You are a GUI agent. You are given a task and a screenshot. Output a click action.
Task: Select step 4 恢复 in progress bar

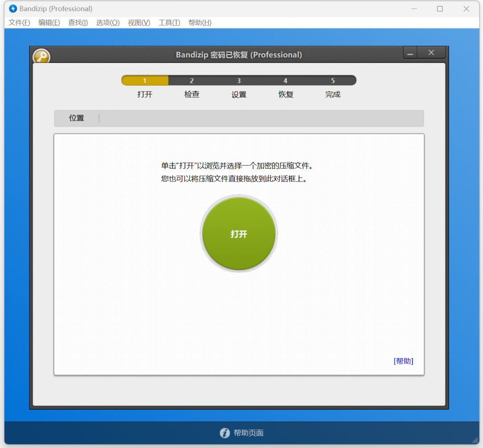pos(285,80)
